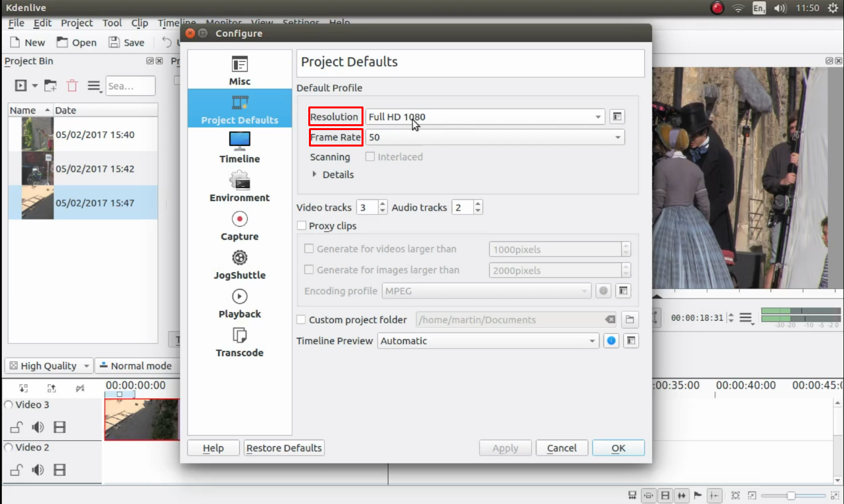This screenshot has height=504, width=844.
Task: Click the volume icon in top panel
Action: (x=780, y=8)
